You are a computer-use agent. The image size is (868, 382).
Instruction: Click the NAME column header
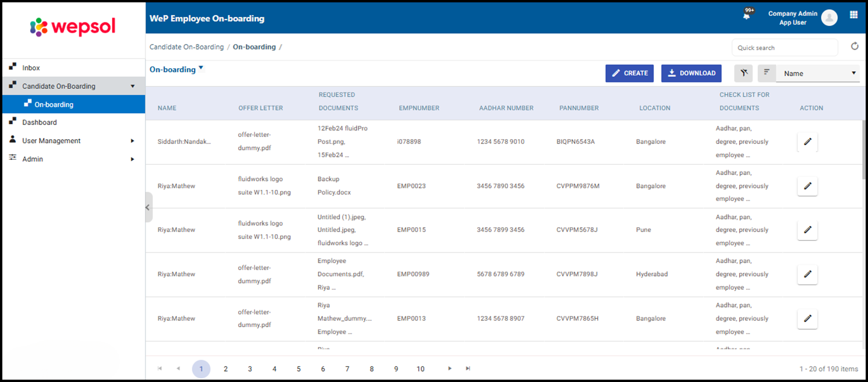pos(167,108)
